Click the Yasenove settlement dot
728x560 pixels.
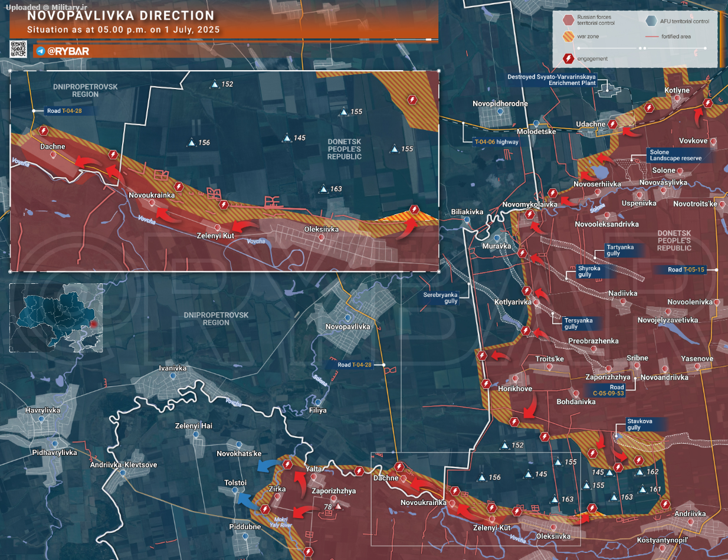coord(697,366)
